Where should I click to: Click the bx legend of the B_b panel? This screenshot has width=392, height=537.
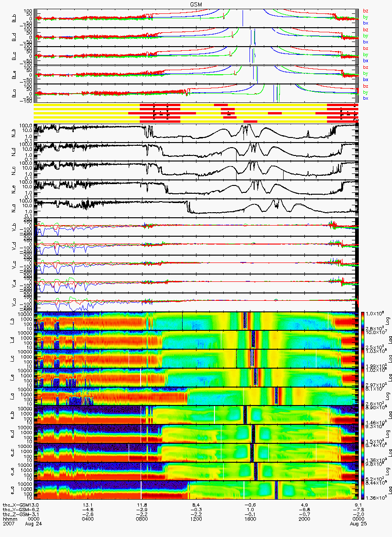[366, 23]
